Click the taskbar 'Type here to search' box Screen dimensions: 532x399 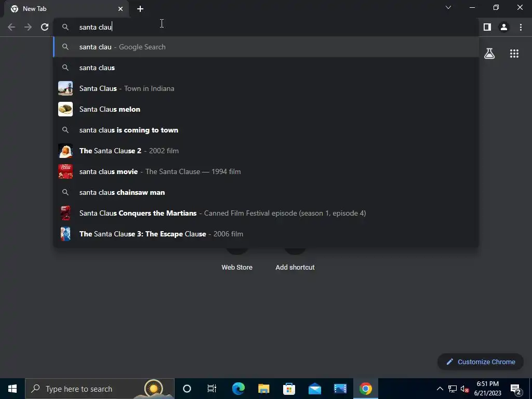(100, 389)
